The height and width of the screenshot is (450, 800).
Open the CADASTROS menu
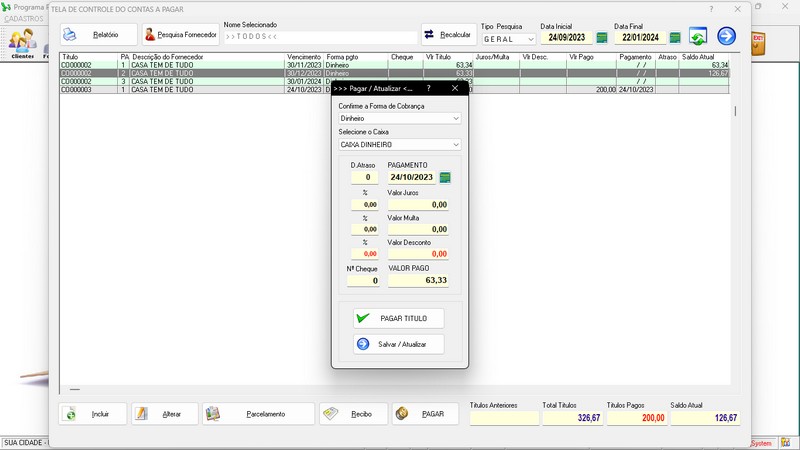(24, 19)
